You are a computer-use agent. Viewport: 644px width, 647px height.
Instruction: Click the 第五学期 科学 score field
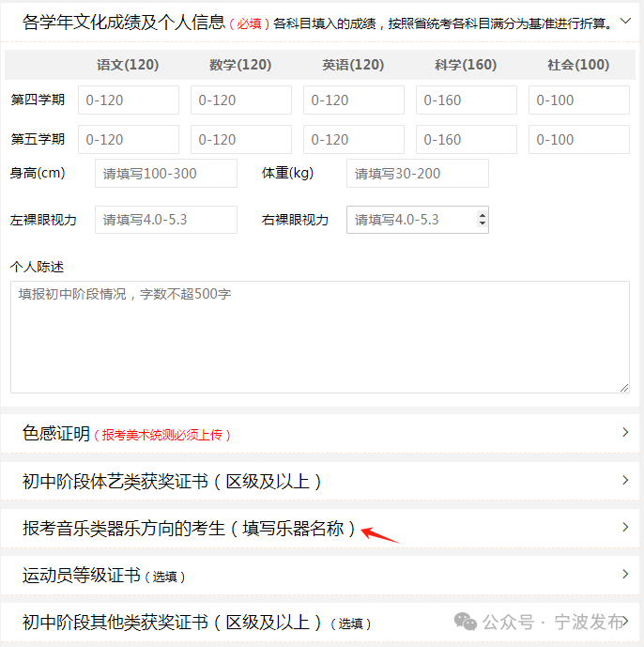tap(467, 140)
